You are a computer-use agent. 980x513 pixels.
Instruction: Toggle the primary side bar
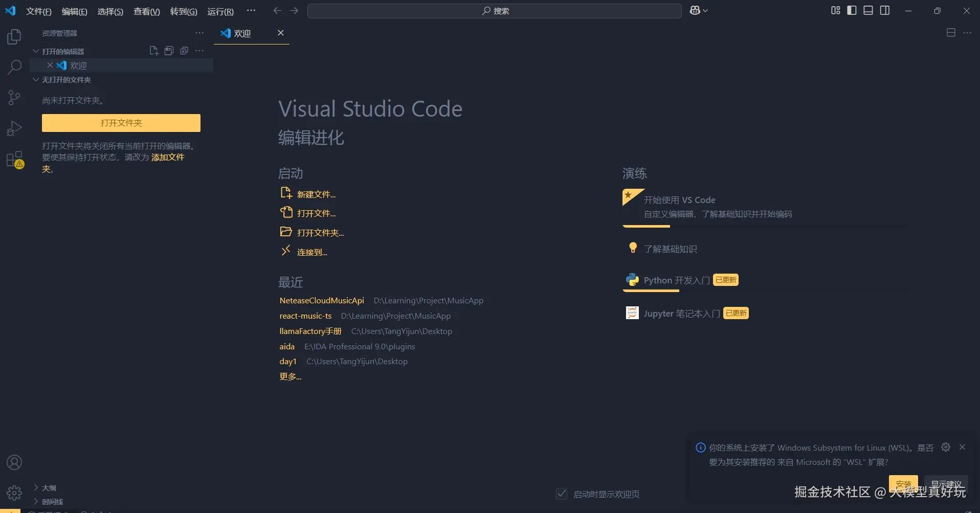coord(852,11)
